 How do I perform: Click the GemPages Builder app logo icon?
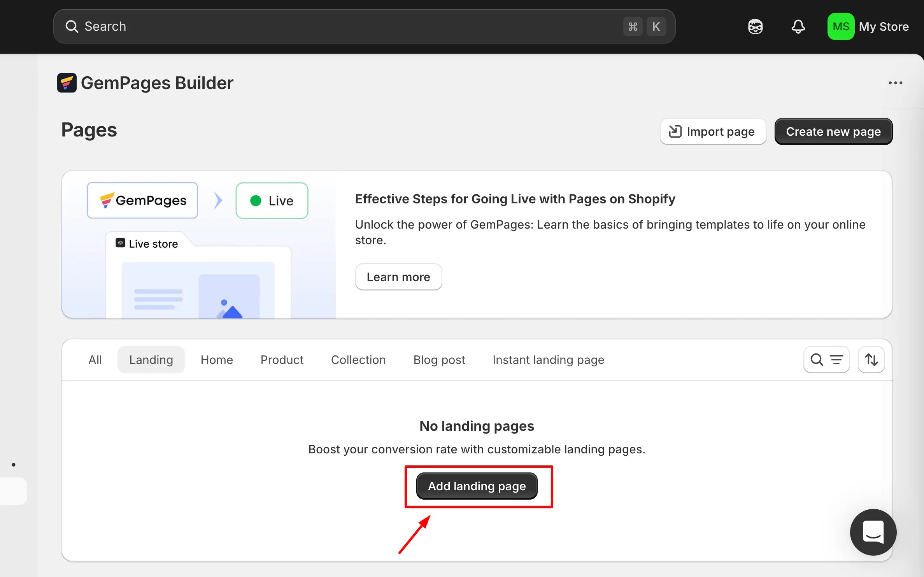tap(67, 83)
